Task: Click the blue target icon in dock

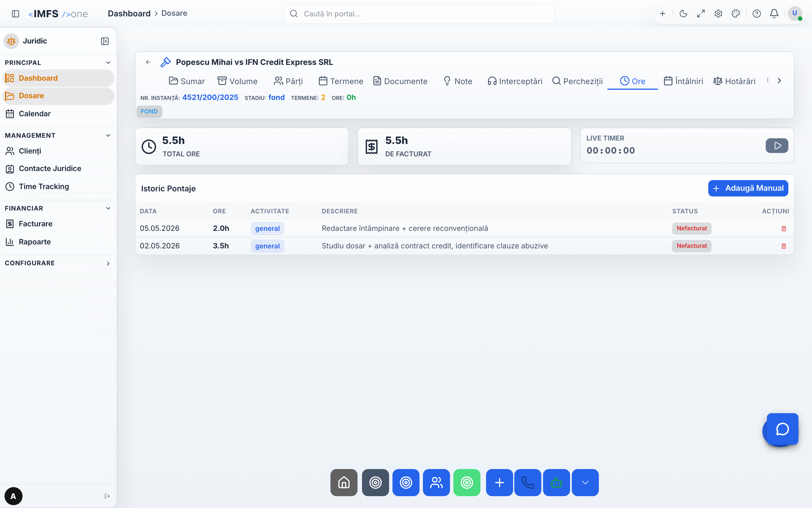Action: 406,483
